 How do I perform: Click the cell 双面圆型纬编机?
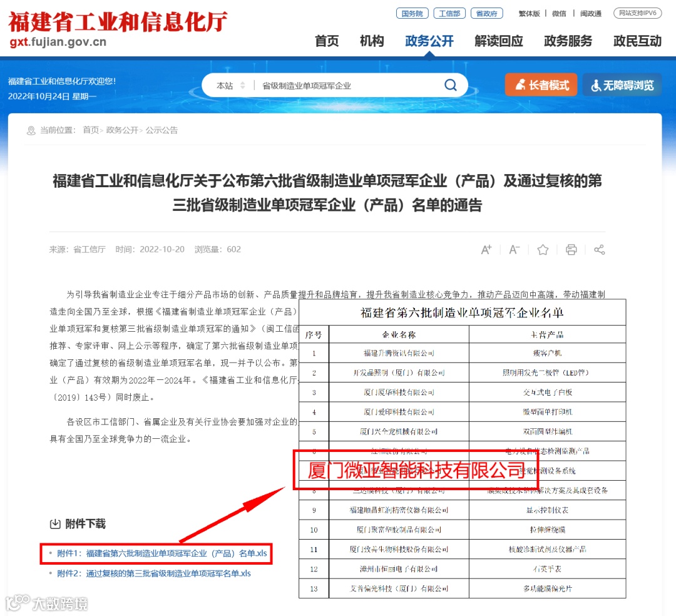pos(548,431)
